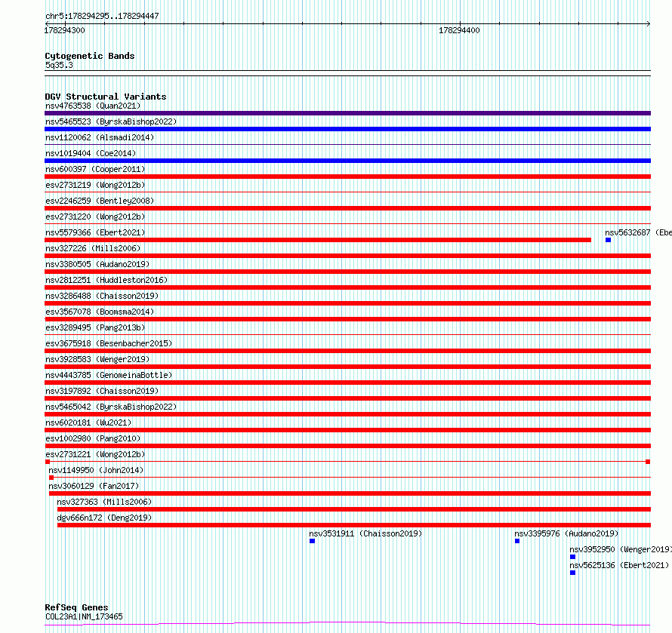Select esv3289495 (Pang2013b) label
Image resolution: width=672 pixels, height=633 pixels.
(95, 327)
